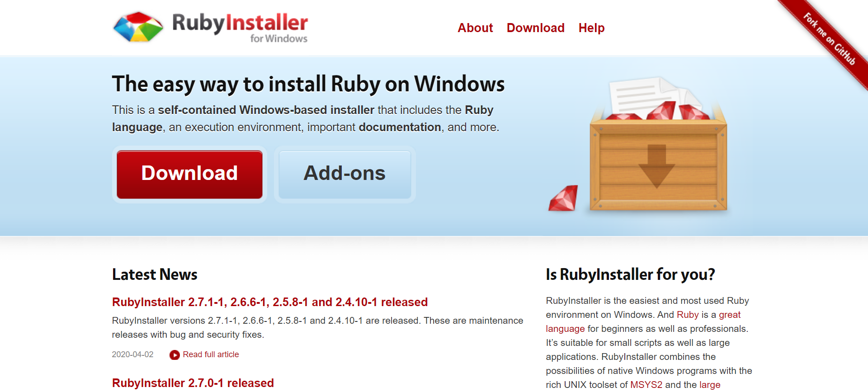Screen dimensions: 868x392
Task: Click the Add-ons button
Action: 344,175
